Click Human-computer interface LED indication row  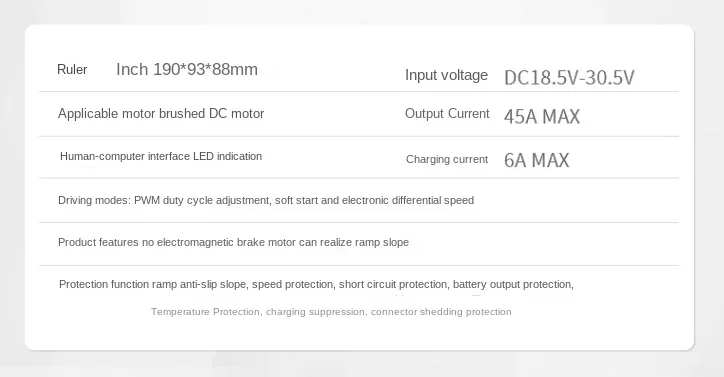[x=161, y=156]
